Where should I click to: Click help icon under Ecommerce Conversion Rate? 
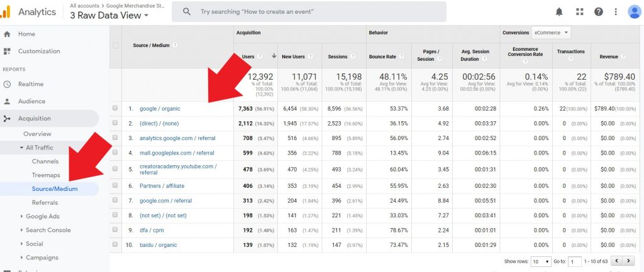click(x=525, y=62)
